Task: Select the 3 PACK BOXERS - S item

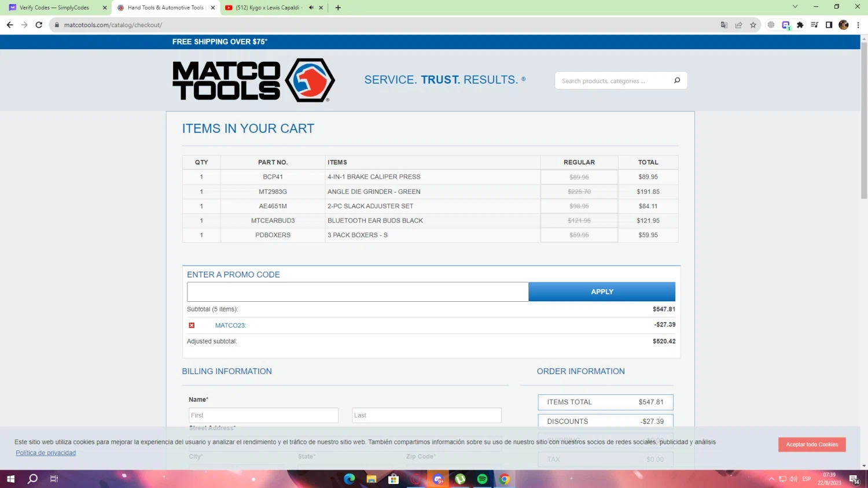Action: (x=358, y=235)
